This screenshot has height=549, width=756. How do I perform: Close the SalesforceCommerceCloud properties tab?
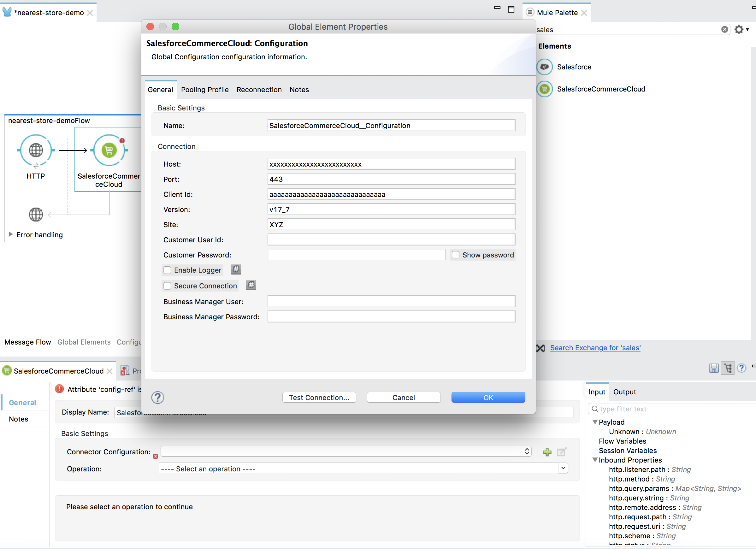coord(109,371)
